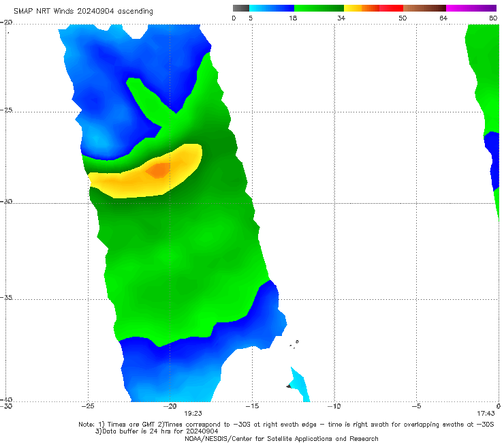Click the longitude axis label '-5'
The height and width of the screenshot is (443, 504).
point(416,406)
